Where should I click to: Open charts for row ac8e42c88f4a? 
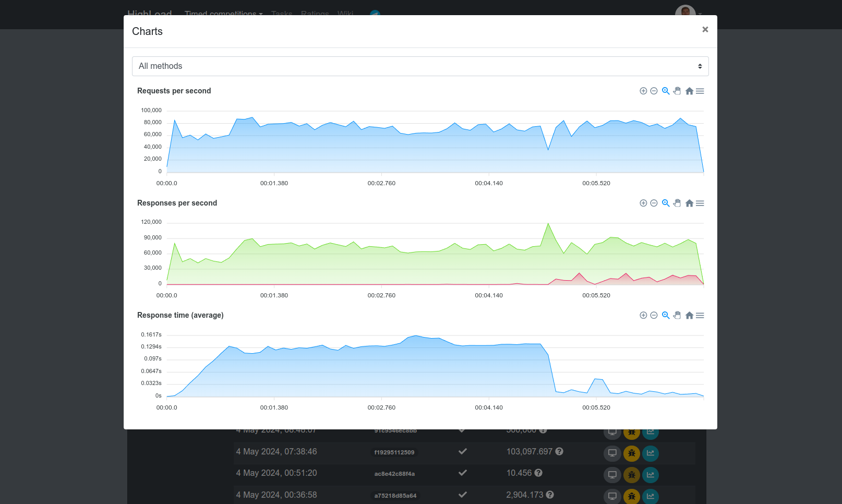tap(650, 475)
